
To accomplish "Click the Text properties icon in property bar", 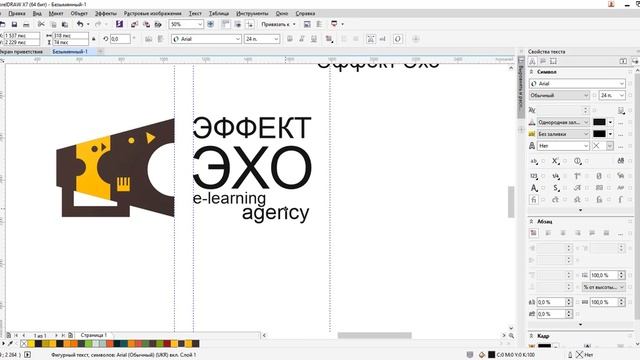I will pyautogui.click(x=371, y=39).
